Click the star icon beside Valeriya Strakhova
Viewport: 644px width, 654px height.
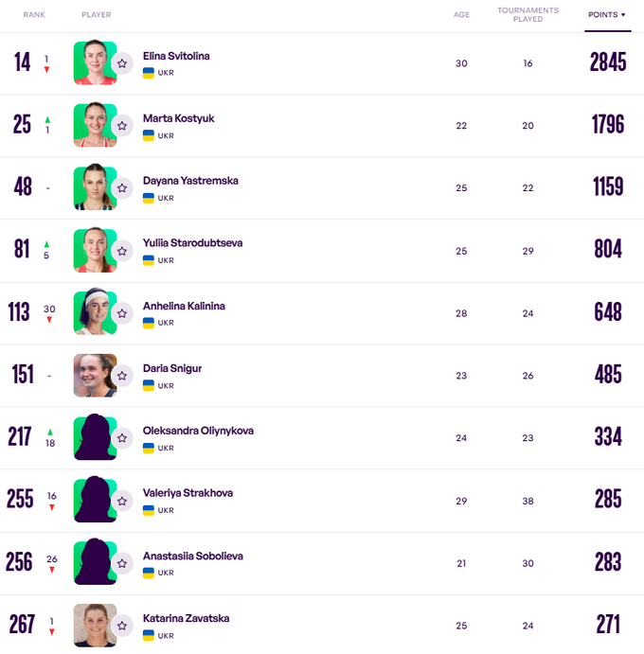tap(122, 501)
